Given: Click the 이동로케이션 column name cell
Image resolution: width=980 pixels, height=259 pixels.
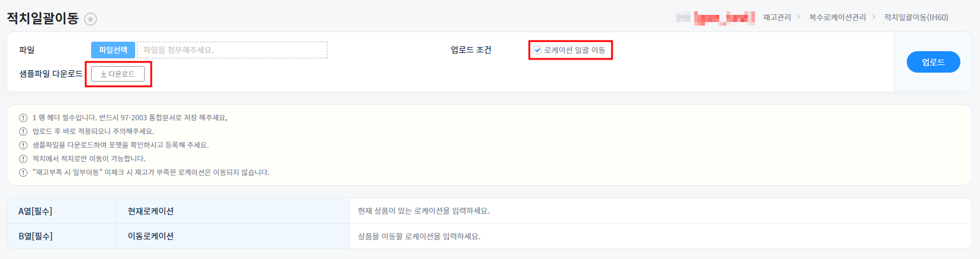Looking at the screenshot, I should pyautogui.click(x=151, y=236).
